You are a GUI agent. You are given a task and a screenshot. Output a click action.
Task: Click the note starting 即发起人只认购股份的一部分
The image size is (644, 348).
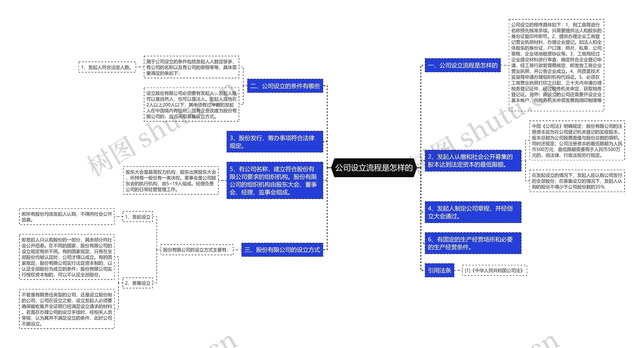67,257
